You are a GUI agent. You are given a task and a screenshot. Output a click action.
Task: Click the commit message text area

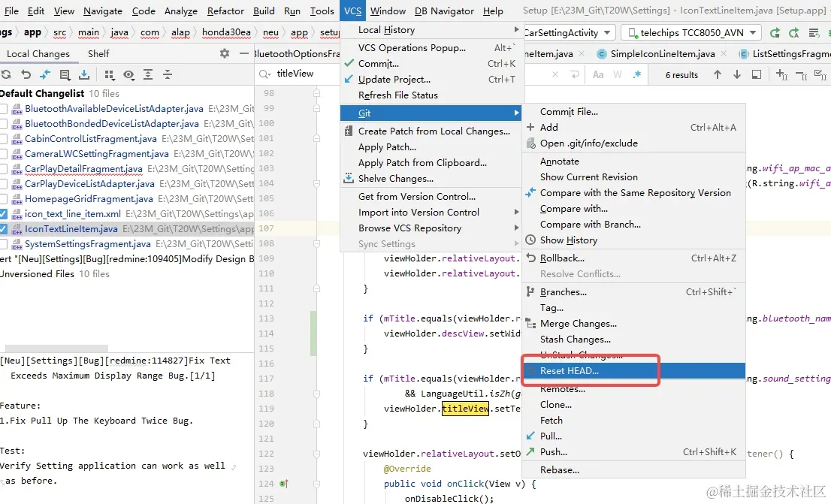pyautogui.click(x=126, y=427)
